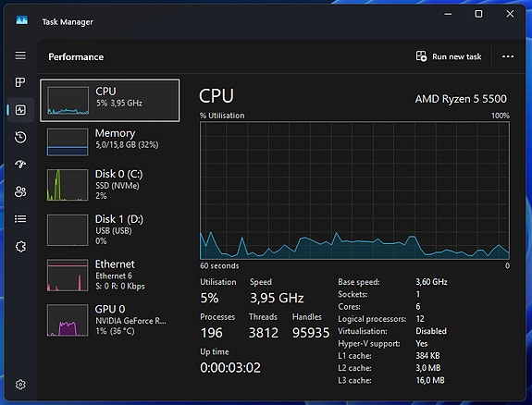The height and width of the screenshot is (405, 532).
Task: Open the hamburger navigation menu
Action: point(20,55)
